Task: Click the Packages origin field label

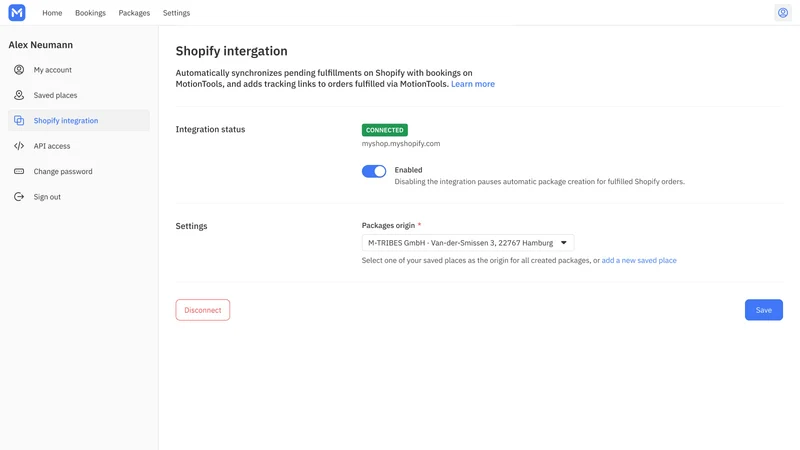Action: pyautogui.click(x=388, y=226)
